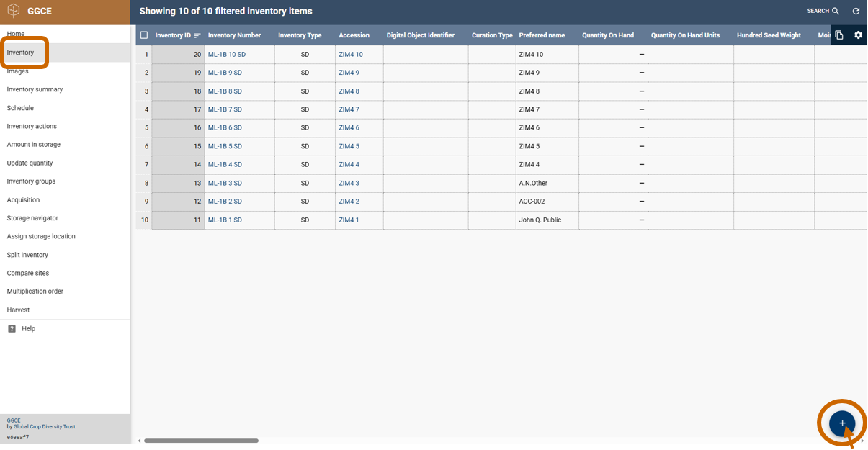
Task: Go to Storage navigator page
Action: (32, 218)
